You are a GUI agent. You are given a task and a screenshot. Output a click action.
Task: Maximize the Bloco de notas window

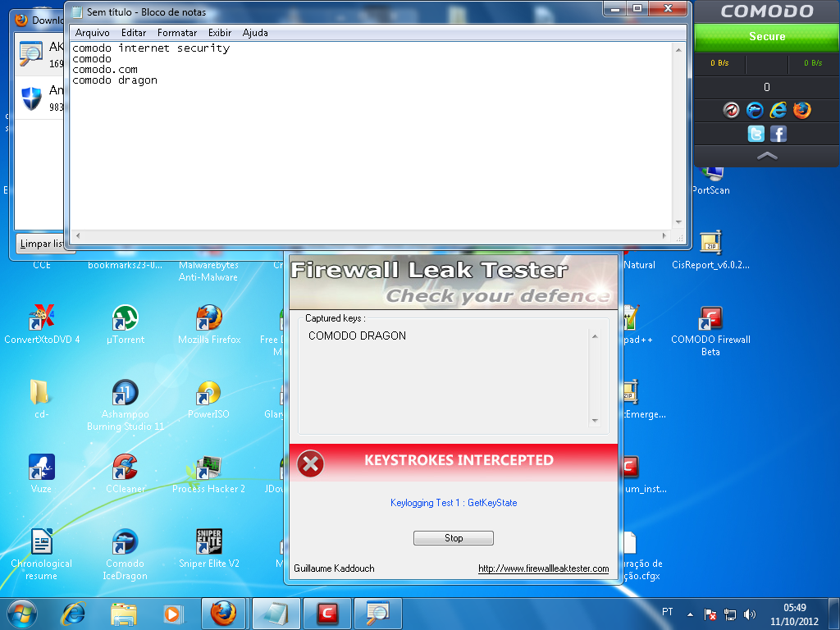coord(637,8)
